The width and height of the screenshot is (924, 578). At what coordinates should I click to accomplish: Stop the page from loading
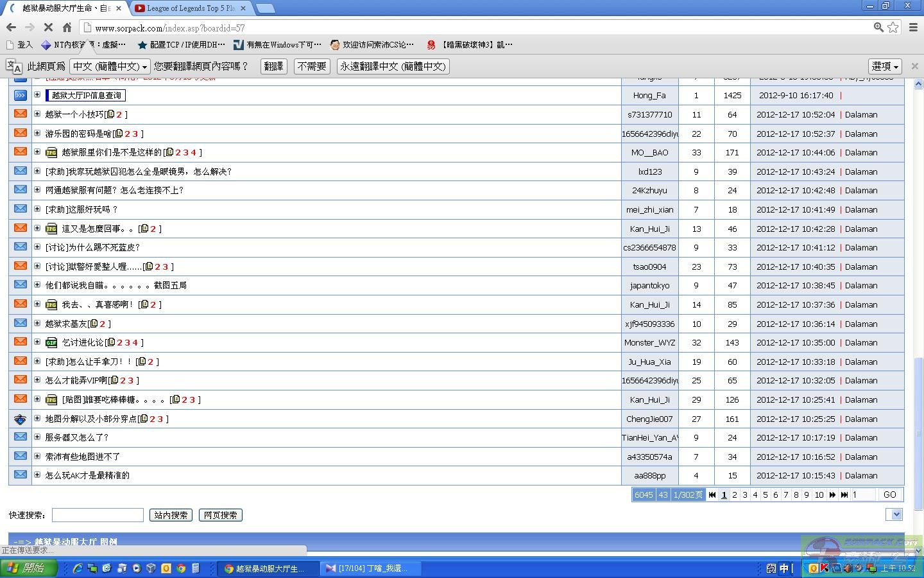coord(48,28)
